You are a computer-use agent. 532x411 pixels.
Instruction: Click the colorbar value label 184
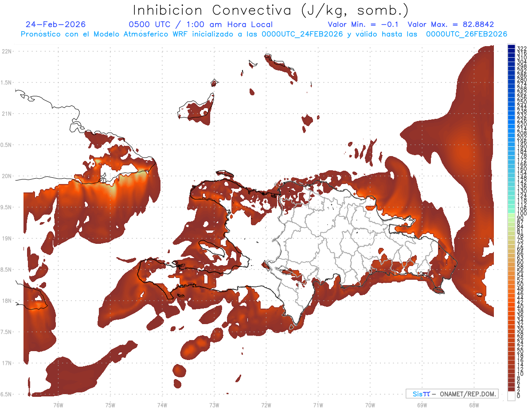[522, 151]
